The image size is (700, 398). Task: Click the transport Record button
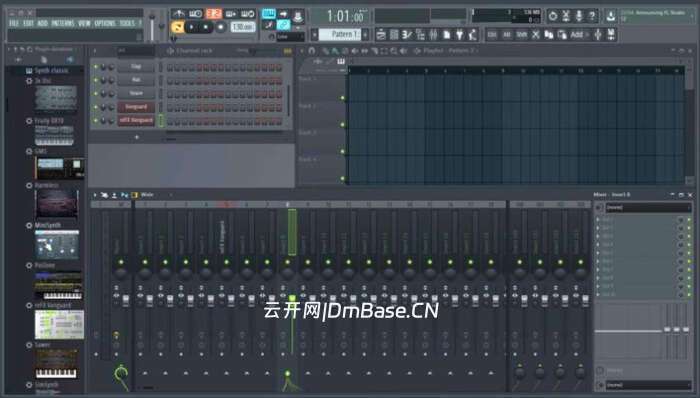pyautogui.click(x=221, y=27)
